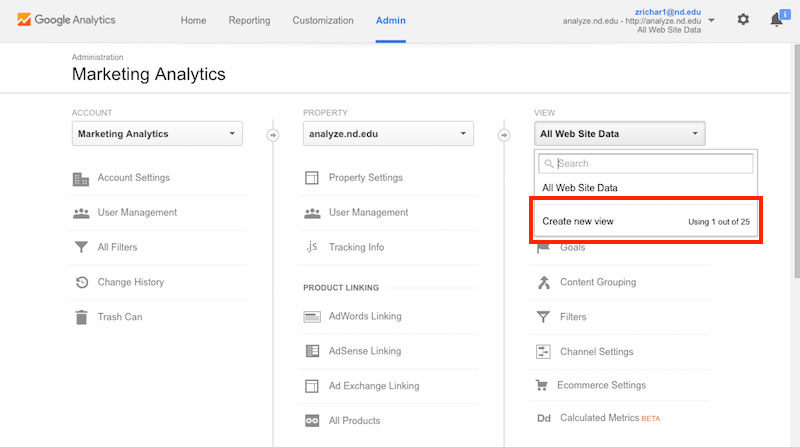Click the AdWords Linking icon
Screen dimensions: 800x447
coord(312,316)
